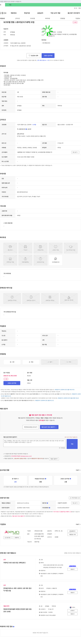Open 지도 보기 dropdown beside 서울관악고용센터
The height and width of the screenshot is (644, 81).
(x=75, y=503)
